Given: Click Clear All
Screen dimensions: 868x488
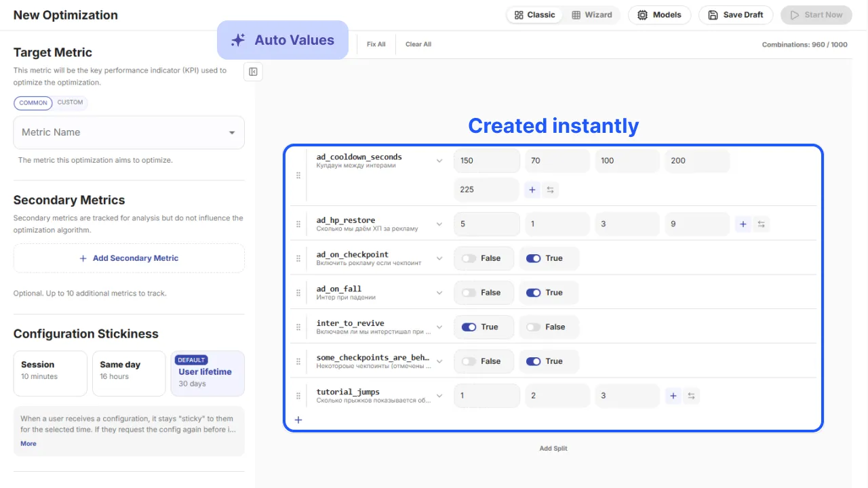Looking at the screenshot, I should [x=418, y=44].
